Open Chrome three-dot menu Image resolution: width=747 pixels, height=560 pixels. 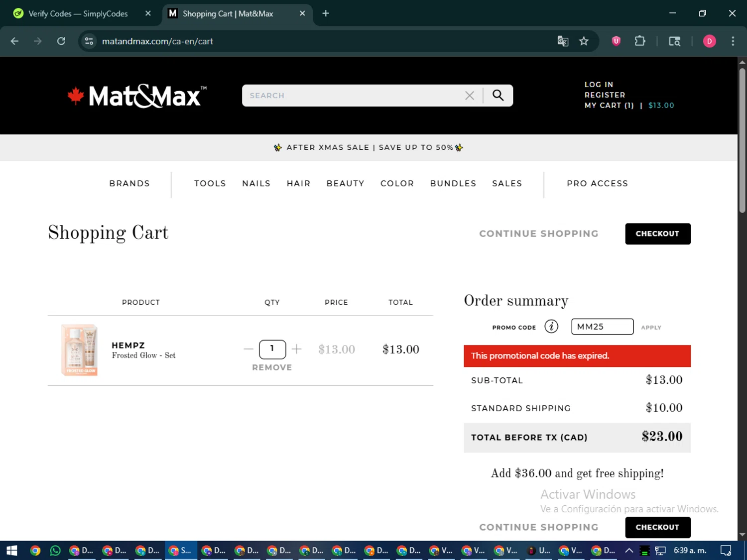tap(733, 41)
